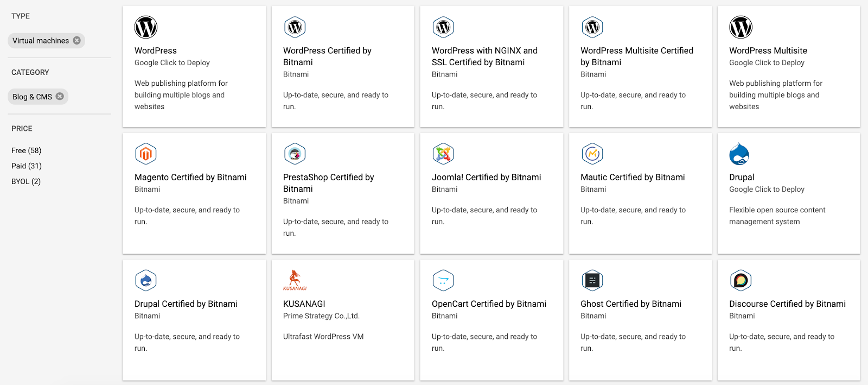Click the Ghost Certified by Bitnami logo
868x385 pixels.
(592, 281)
